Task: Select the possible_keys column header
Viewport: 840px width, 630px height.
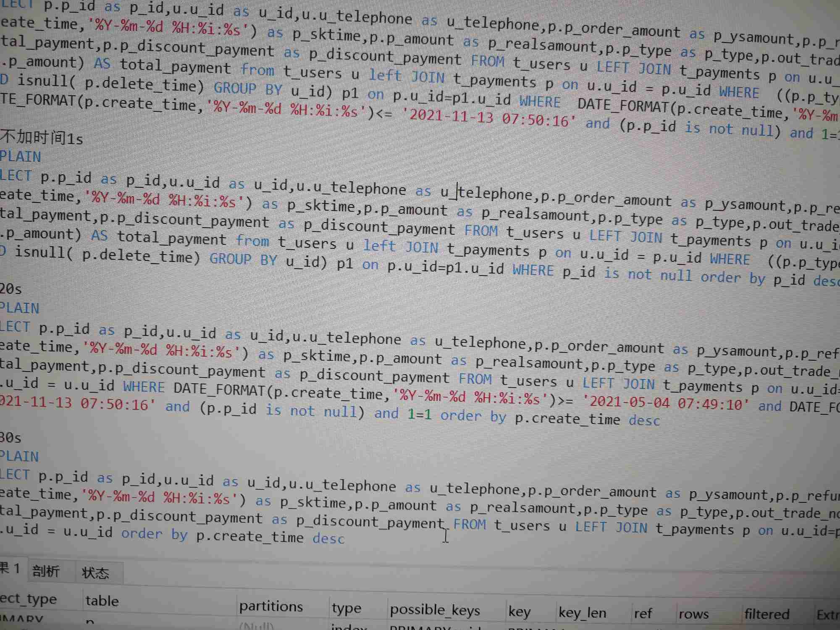Action: [435, 610]
